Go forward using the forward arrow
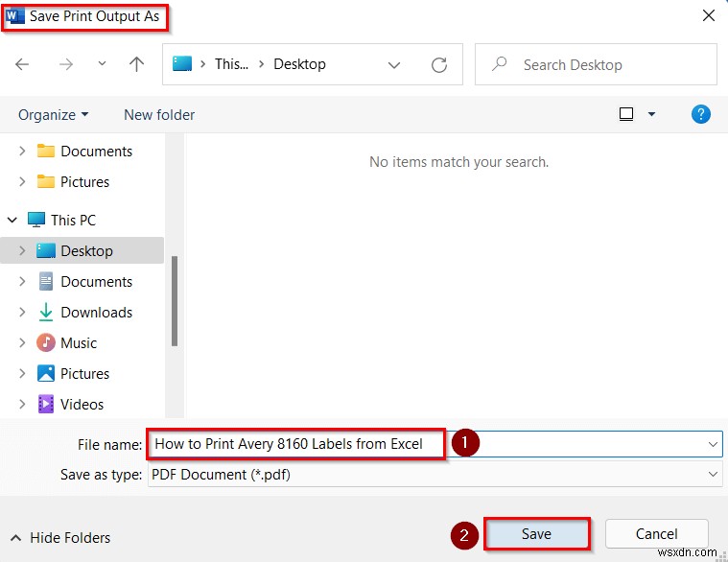The height and width of the screenshot is (562, 728). pyautogui.click(x=66, y=64)
